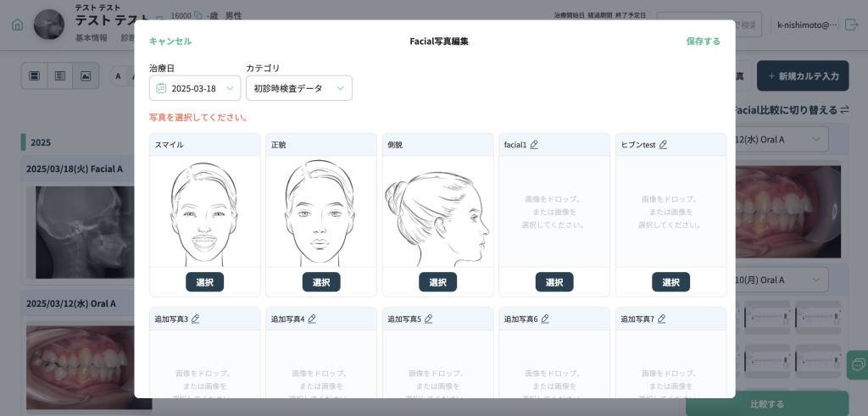
Task: Toggle the first layout view button
Action: tap(35, 76)
